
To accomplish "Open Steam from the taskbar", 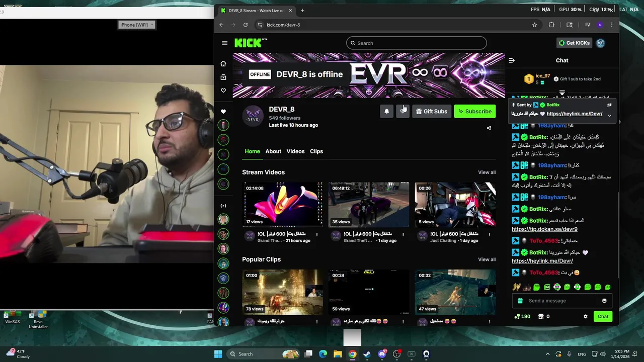I will coord(367,354).
